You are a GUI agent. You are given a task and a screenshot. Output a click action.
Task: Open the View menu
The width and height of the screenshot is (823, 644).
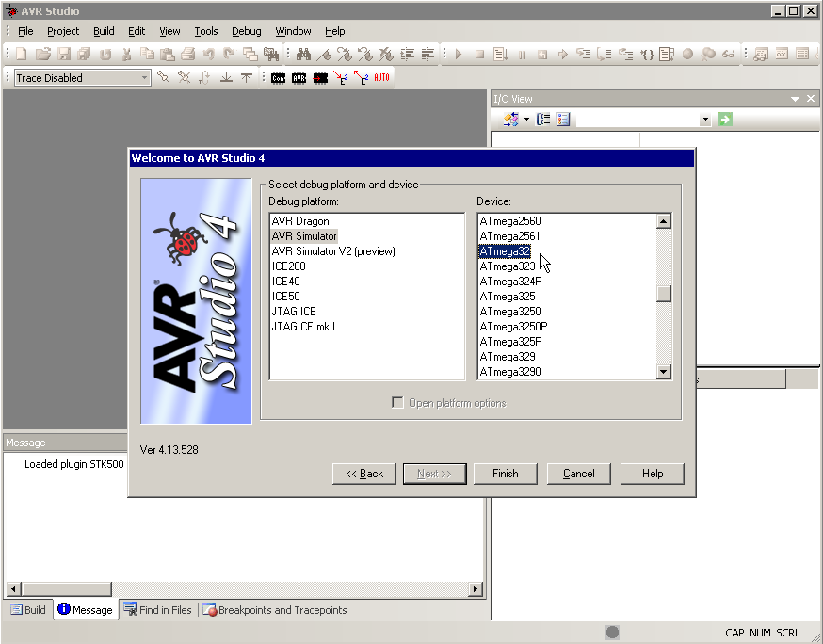click(x=169, y=31)
